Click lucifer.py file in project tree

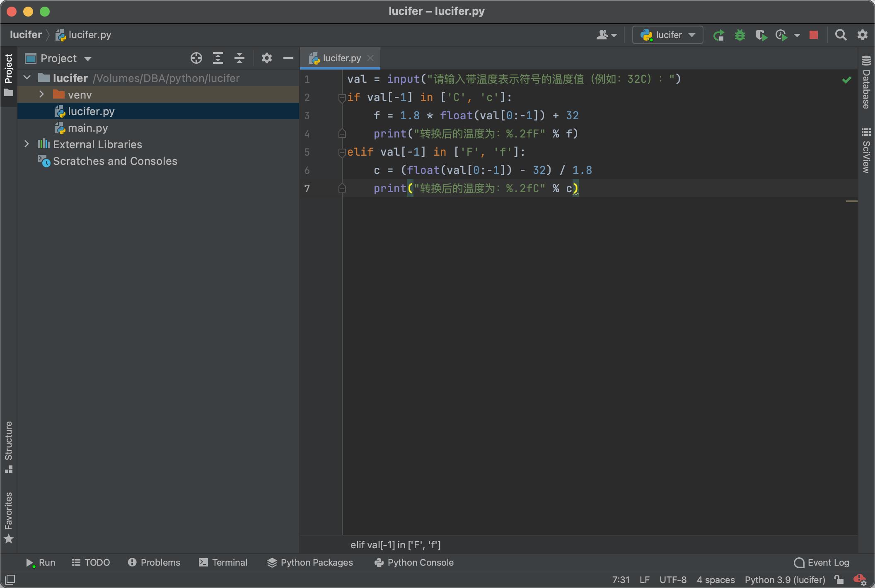[x=92, y=111]
